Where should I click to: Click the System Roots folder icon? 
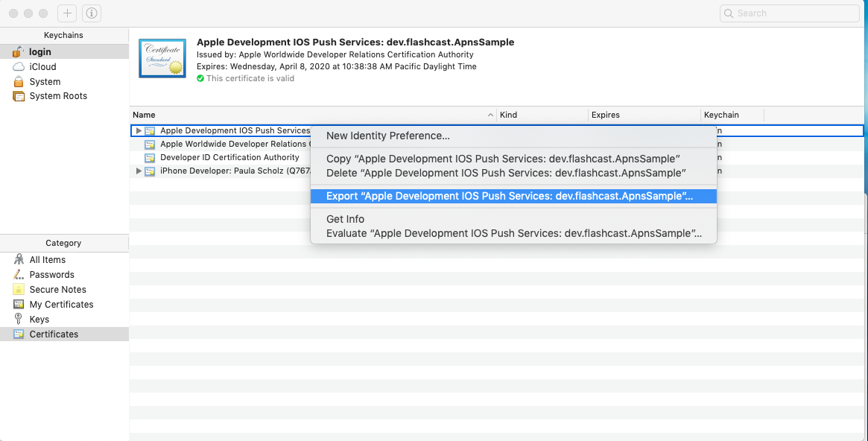[19, 96]
